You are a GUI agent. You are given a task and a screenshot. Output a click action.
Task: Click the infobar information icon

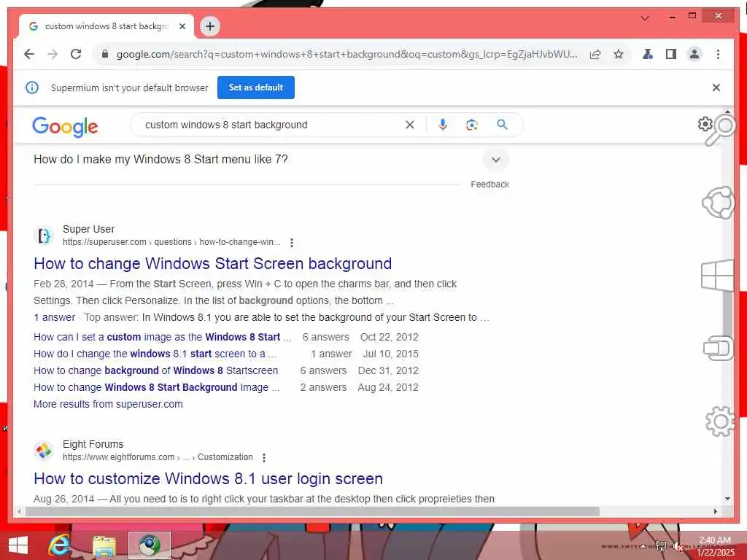(x=32, y=87)
